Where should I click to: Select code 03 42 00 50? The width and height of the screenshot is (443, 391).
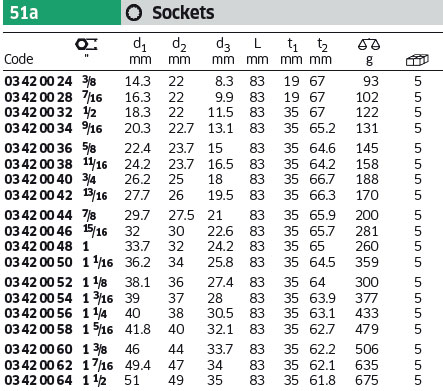38,262
